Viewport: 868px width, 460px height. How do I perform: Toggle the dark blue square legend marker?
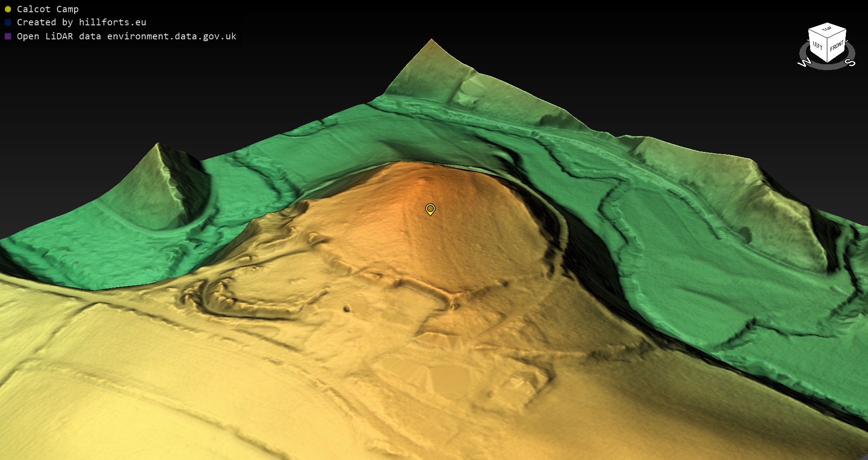tap(8, 22)
